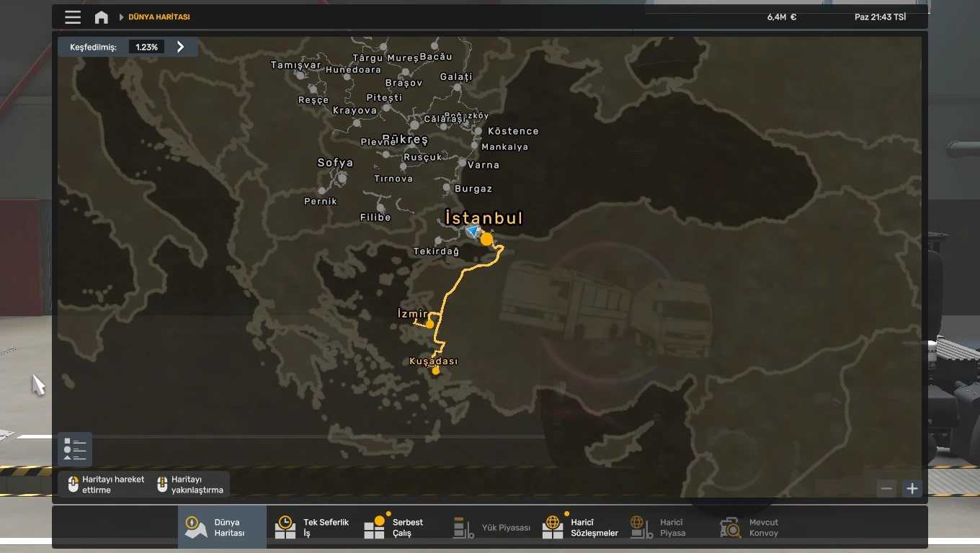
Task: Click the home icon in top bar
Action: point(102,17)
